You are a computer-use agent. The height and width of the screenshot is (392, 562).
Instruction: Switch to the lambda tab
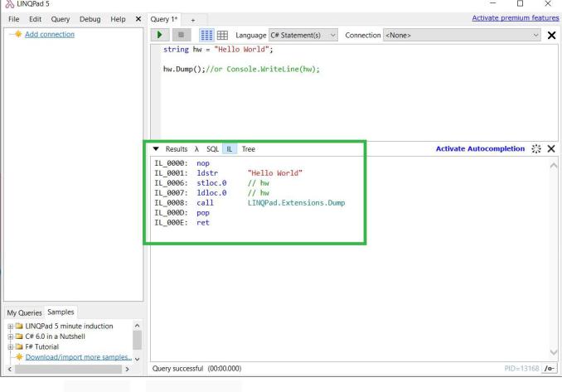tap(196, 149)
